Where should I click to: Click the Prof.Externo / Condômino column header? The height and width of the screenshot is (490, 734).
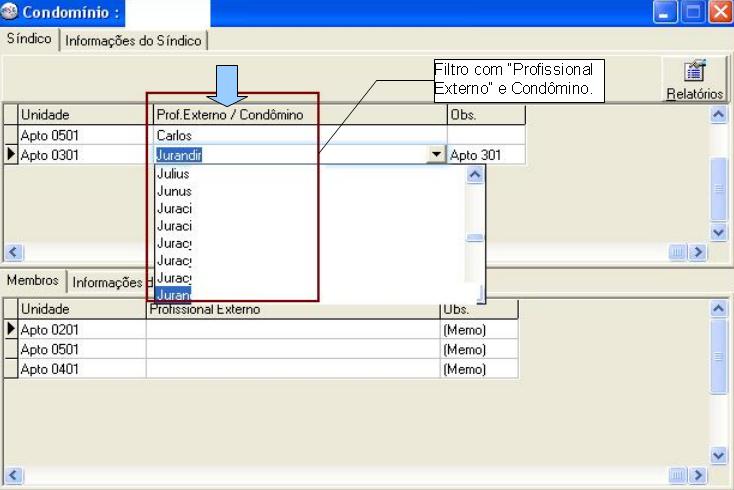click(x=230, y=115)
